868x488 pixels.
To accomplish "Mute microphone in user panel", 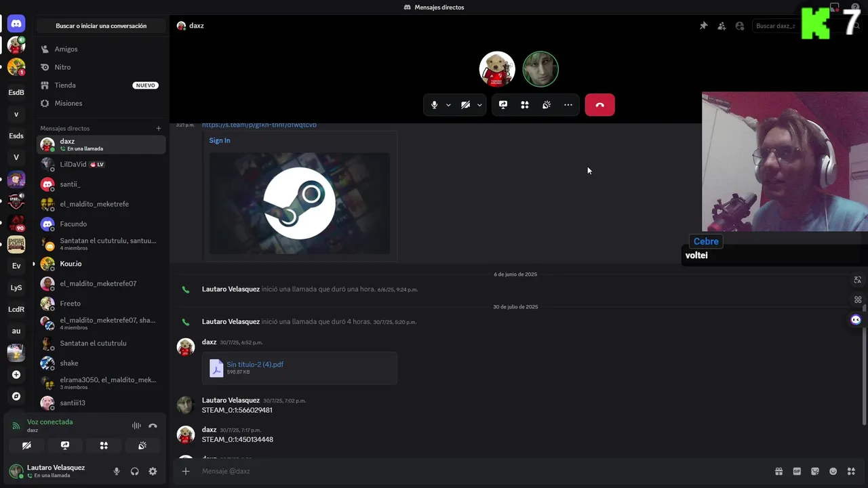I will coord(117,471).
